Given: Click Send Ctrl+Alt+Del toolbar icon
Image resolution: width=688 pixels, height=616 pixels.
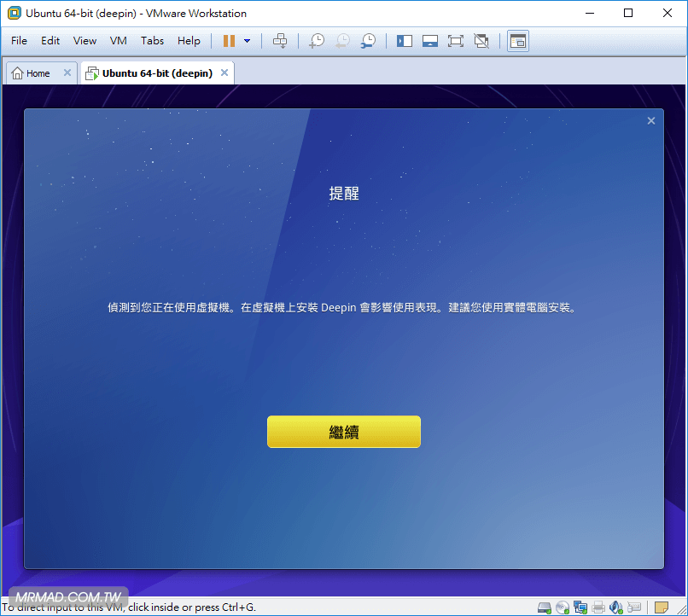Looking at the screenshot, I should [280, 41].
